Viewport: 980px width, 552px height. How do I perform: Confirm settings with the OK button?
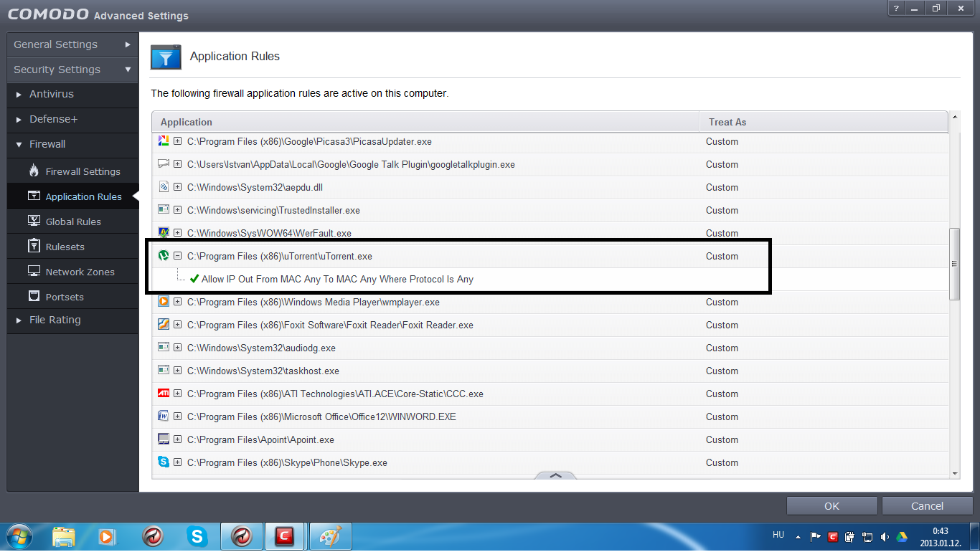(831, 506)
